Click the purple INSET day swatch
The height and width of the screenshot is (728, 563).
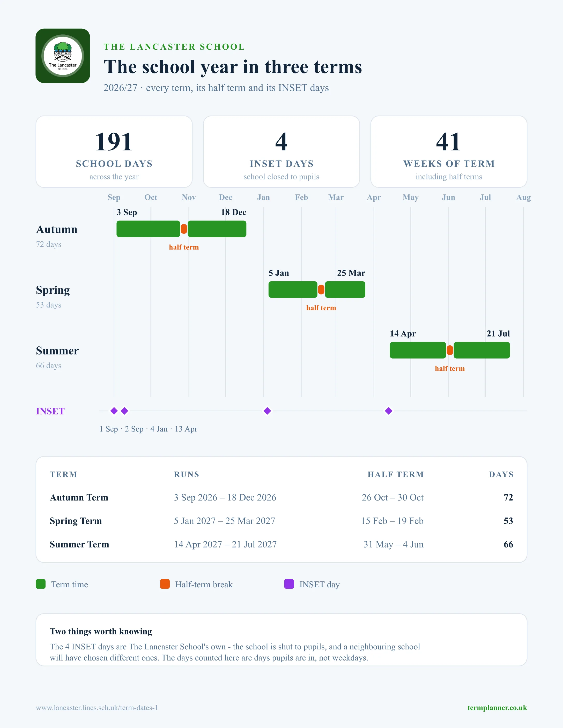[289, 584]
